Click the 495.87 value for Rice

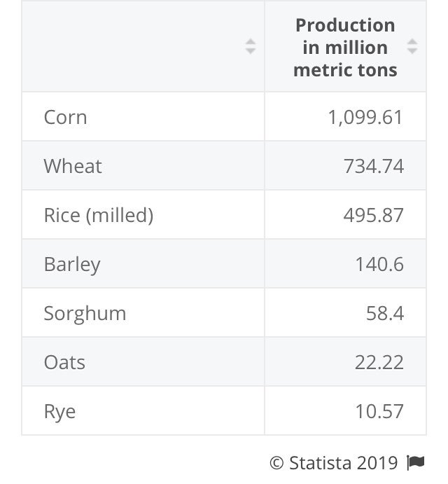[x=373, y=215]
